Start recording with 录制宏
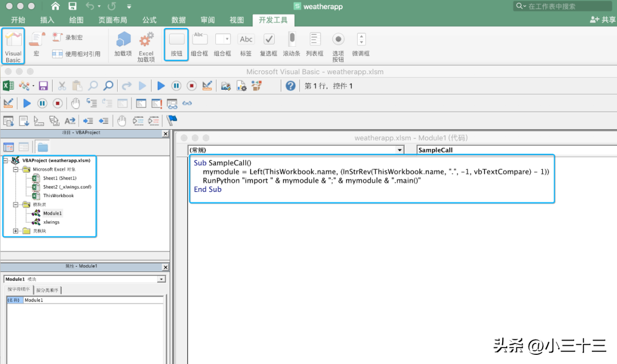The height and width of the screenshot is (364, 617). tap(67, 37)
